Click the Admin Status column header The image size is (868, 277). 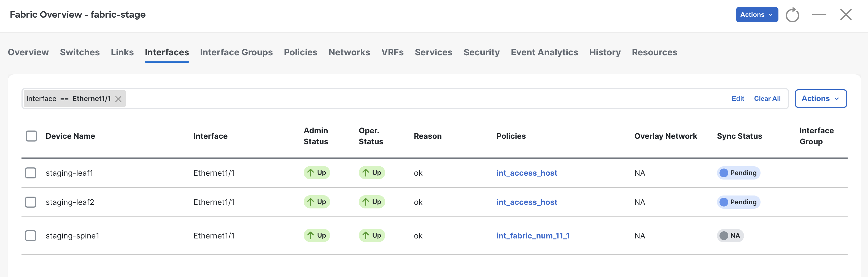click(x=316, y=136)
